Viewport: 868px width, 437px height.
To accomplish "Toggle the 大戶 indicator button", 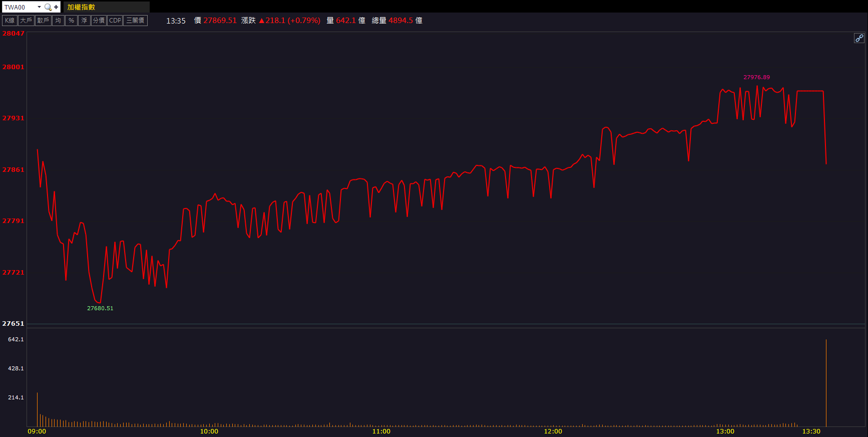I will (26, 21).
